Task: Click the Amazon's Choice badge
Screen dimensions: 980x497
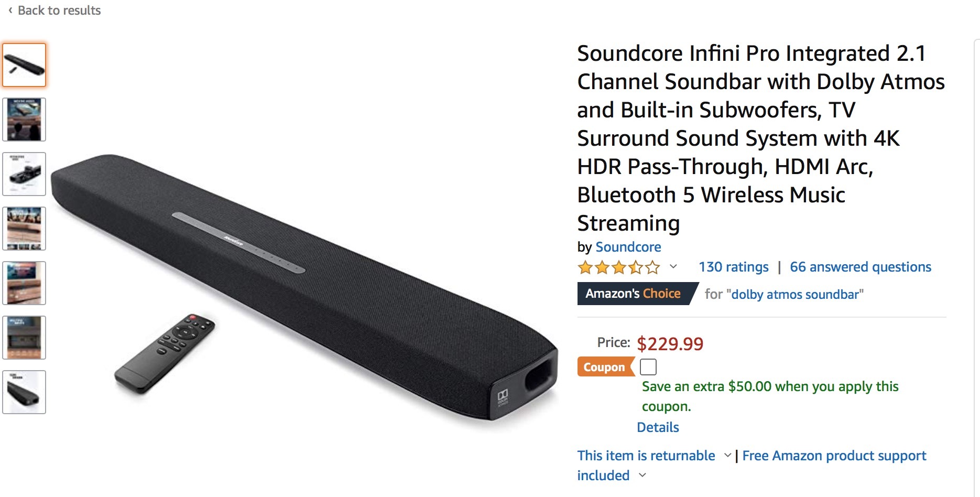Action: (x=633, y=294)
